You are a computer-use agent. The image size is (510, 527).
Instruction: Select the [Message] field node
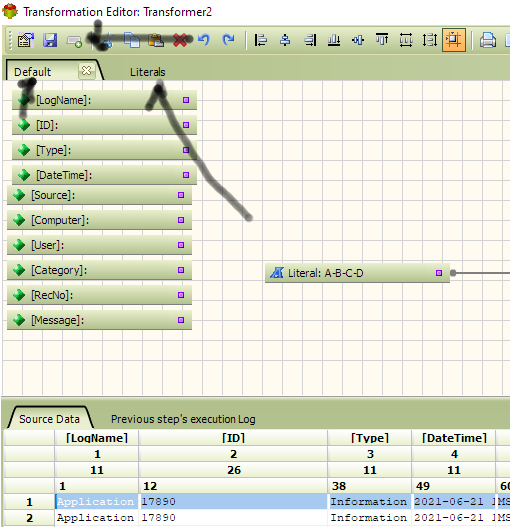pyautogui.click(x=100, y=320)
